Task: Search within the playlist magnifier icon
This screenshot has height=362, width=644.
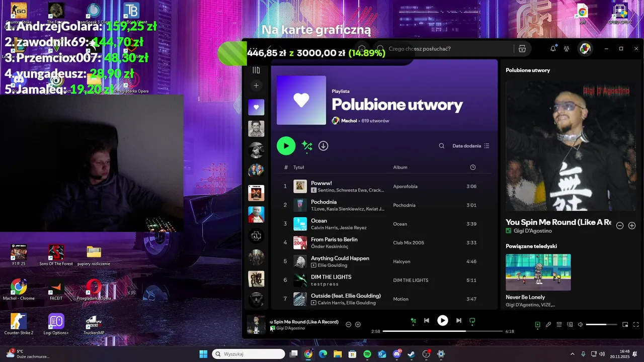Action: point(442,146)
